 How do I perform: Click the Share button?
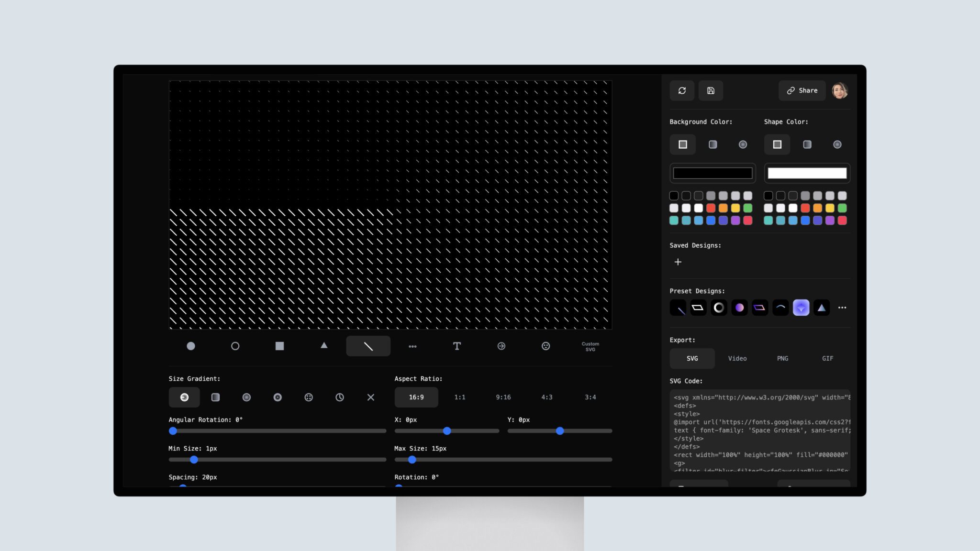[x=802, y=90]
